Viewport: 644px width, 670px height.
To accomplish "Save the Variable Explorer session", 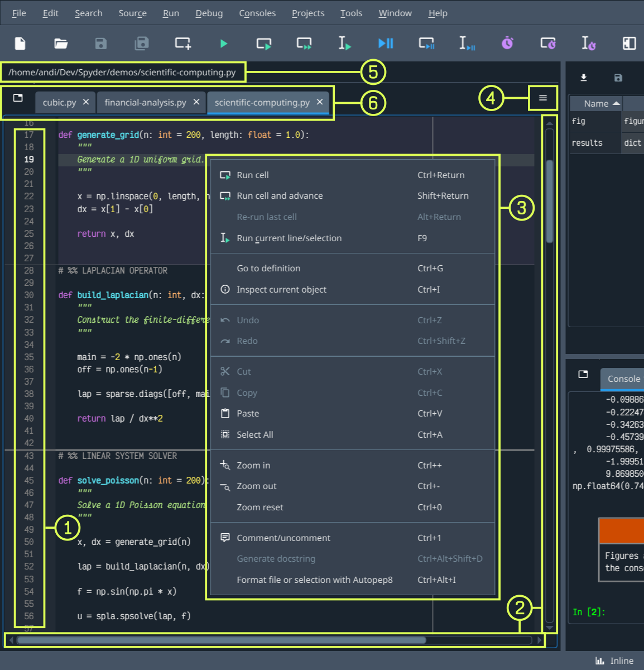I will click(618, 78).
